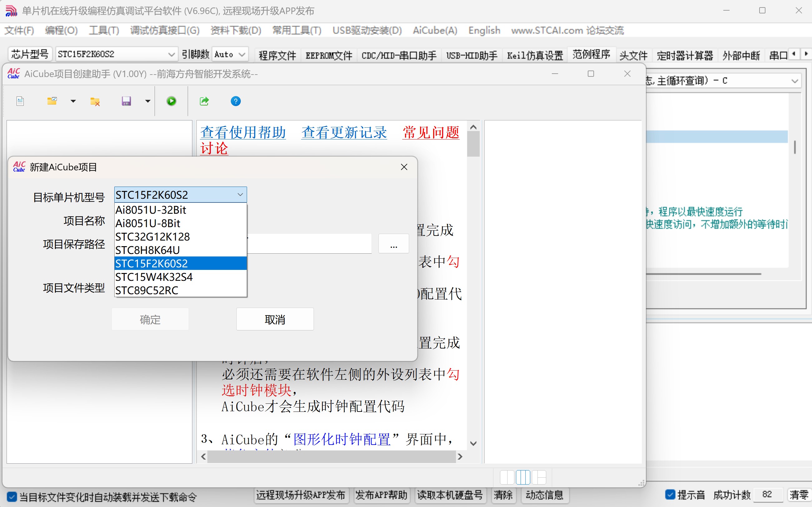812x507 pixels.
Task: Click the close project folder icon
Action: click(95, 101)
